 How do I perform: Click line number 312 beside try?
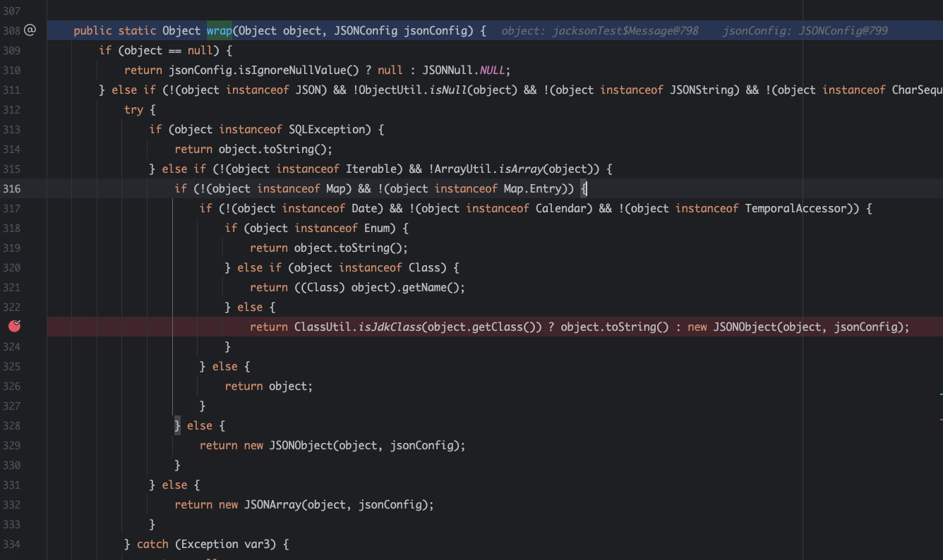tap(12, 110)
